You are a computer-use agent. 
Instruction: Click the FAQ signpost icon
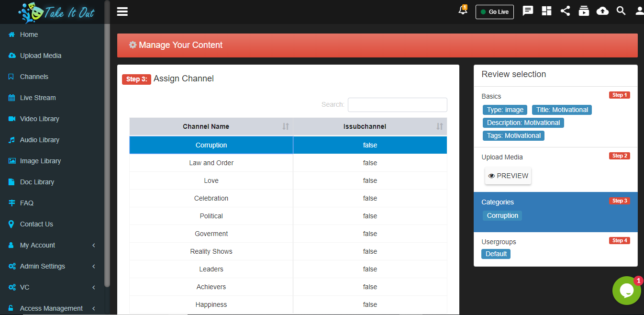tap(12, 203)
